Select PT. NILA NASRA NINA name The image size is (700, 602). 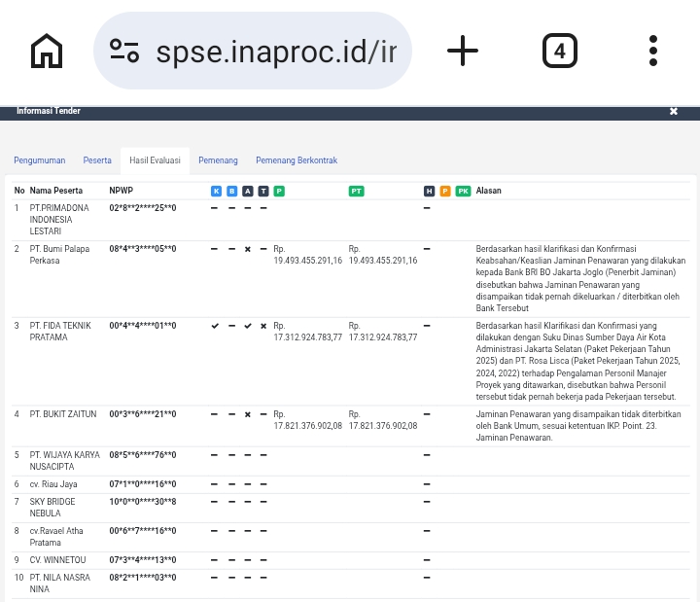(x=60, y=584)
